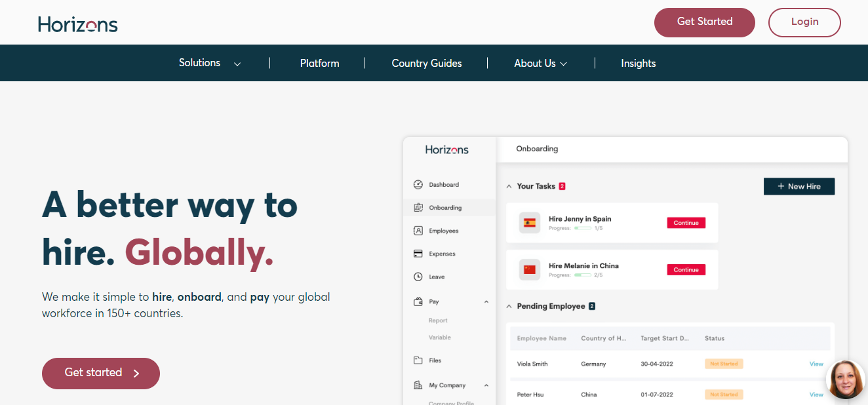Expand the About Us dropdown menu
This screenshot has width=868, height=405.
coord(541,63)
